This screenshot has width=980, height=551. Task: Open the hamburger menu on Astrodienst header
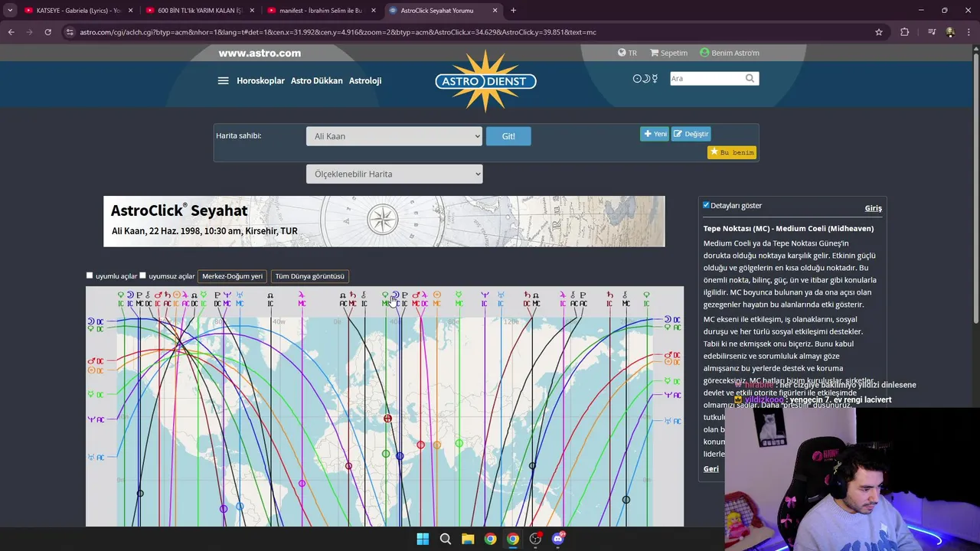(223, 80)
